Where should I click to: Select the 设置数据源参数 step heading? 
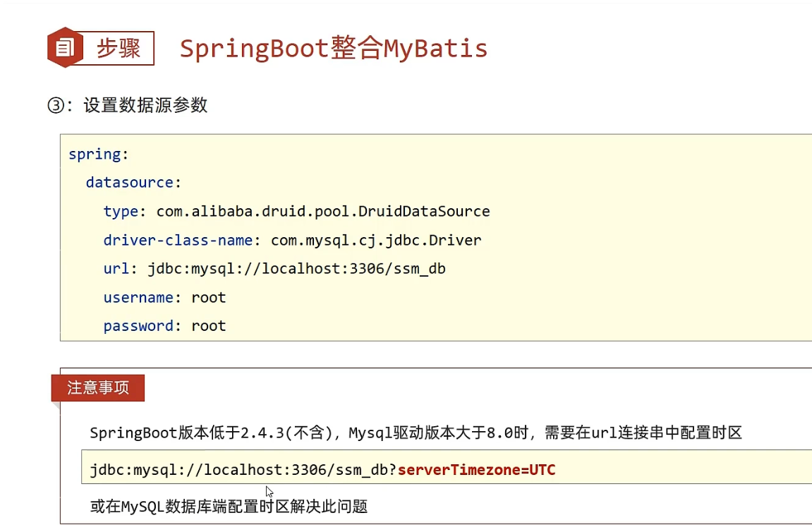coord(145,105)
